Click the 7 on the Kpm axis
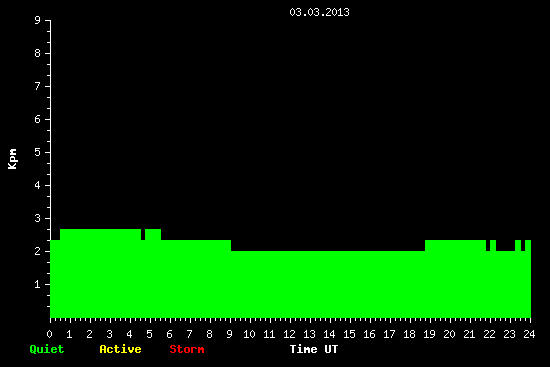Image resolution: width=550 pixels, height=367 pixels. coord(38,86)
